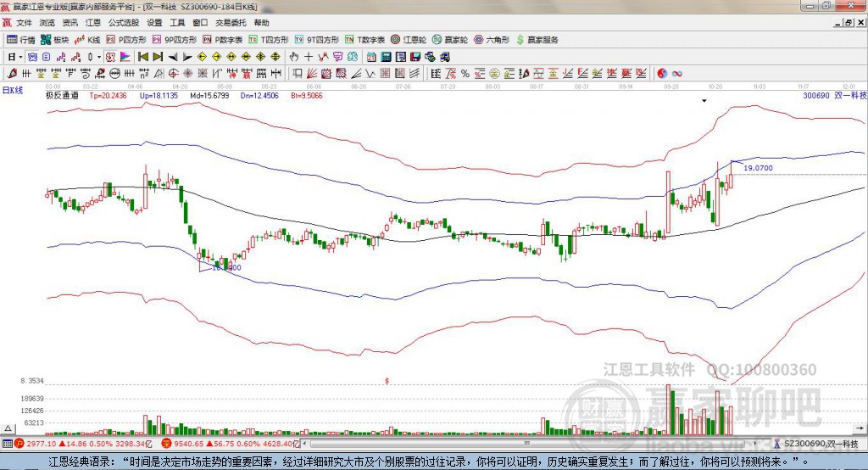868x470 pixels.
Task: Switch to K线 chart view
Action: (87, 40)
